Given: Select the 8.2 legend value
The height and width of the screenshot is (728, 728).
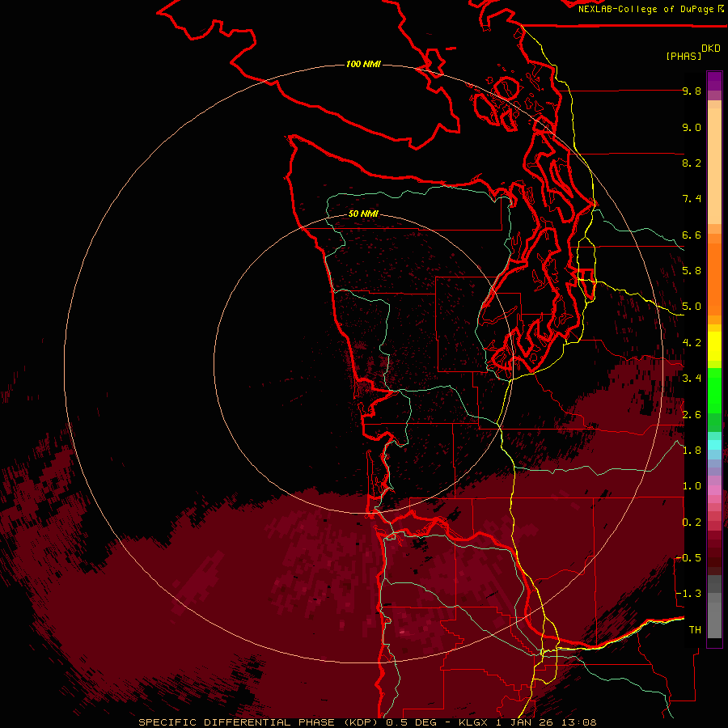Looking at the screenshot, I should click(x=692, y=163).
